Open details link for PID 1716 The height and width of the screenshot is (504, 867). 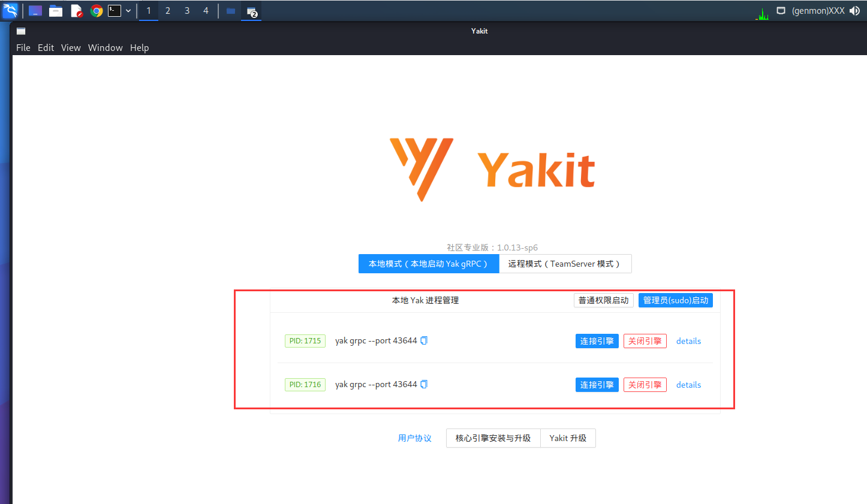(688, 385)
